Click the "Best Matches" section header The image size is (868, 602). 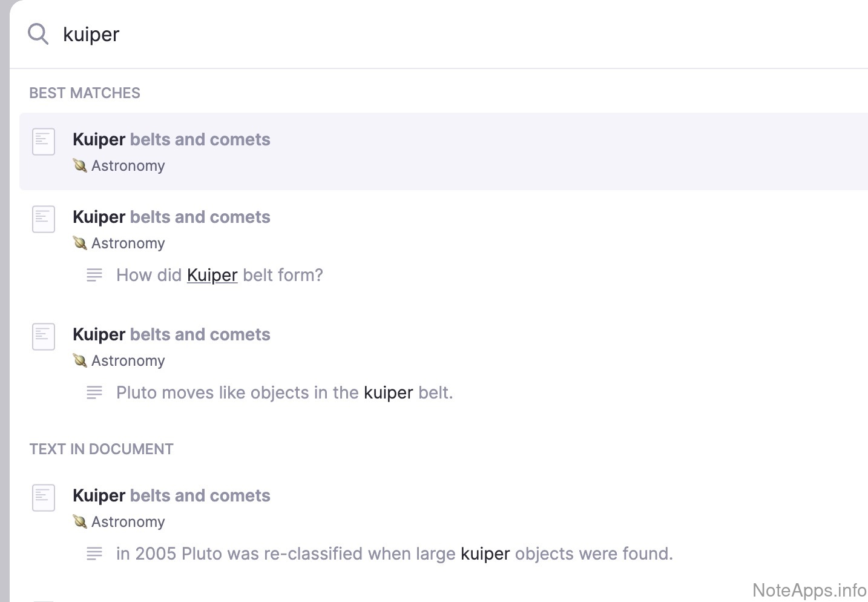(x=85, y=93)
